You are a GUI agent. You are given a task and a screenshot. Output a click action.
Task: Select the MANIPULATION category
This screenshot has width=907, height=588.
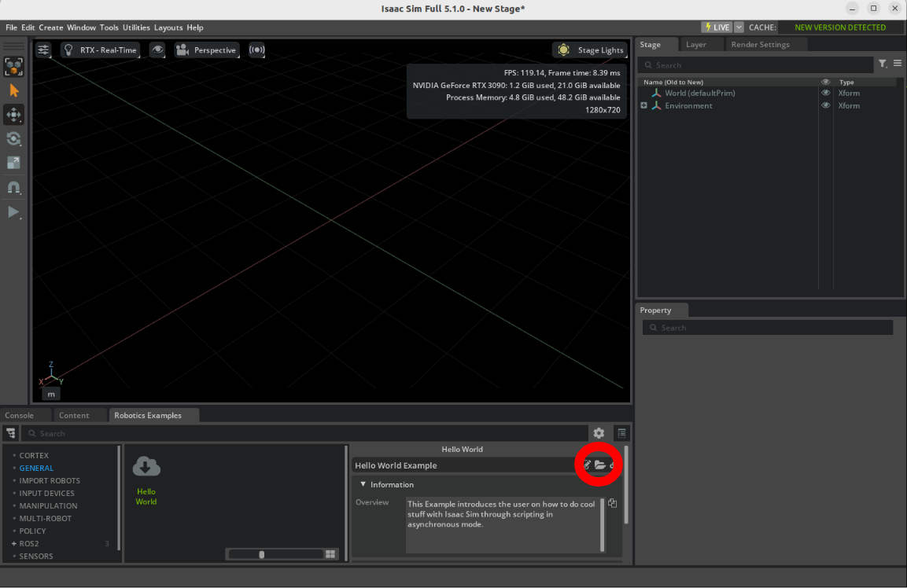coord(48,505)
